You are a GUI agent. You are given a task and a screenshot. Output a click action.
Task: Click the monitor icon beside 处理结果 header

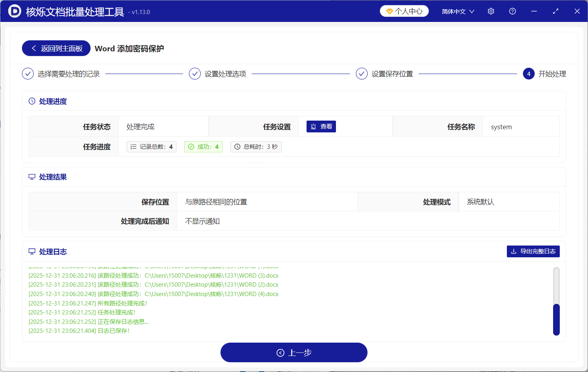tap(32, 177)
